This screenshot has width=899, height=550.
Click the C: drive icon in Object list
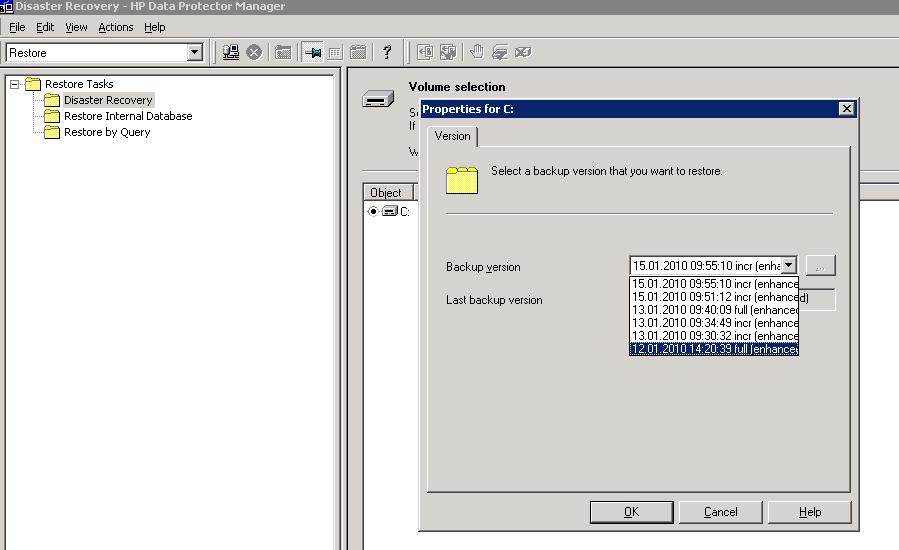pos(390,211)
